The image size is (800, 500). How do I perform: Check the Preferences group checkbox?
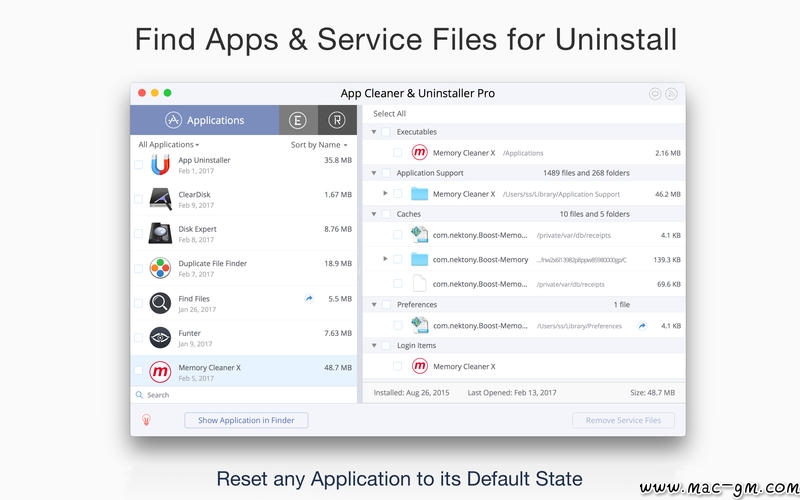386,305
